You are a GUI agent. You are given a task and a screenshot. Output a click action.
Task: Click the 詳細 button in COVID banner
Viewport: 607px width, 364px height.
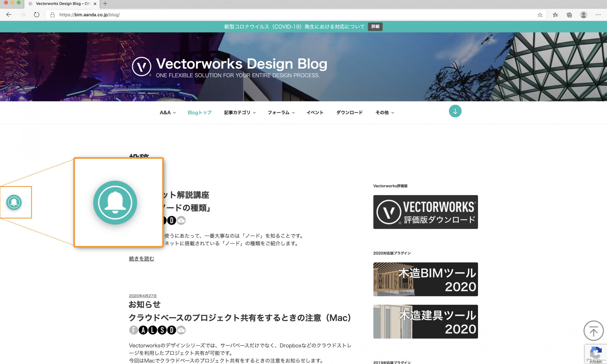[x=375, y=27]
